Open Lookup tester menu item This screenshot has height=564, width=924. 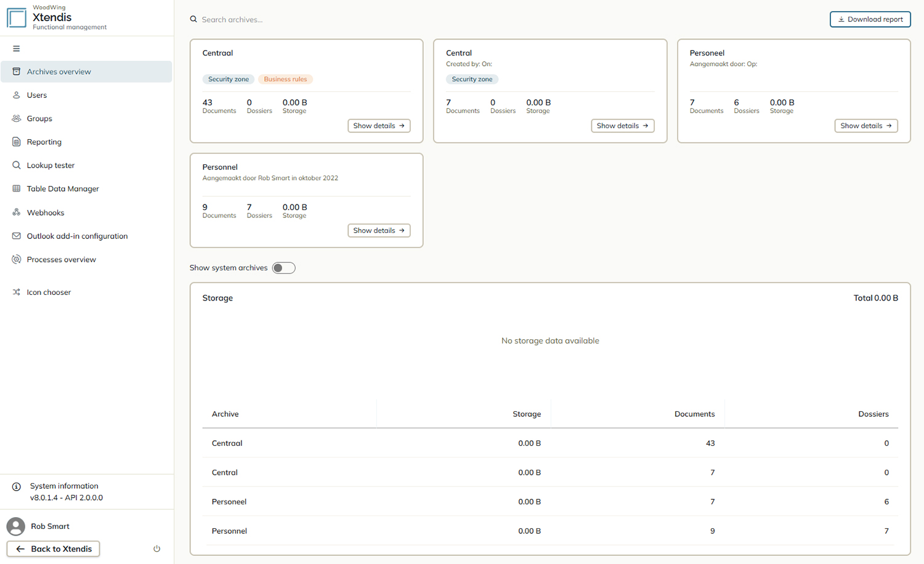click(86, 165)
